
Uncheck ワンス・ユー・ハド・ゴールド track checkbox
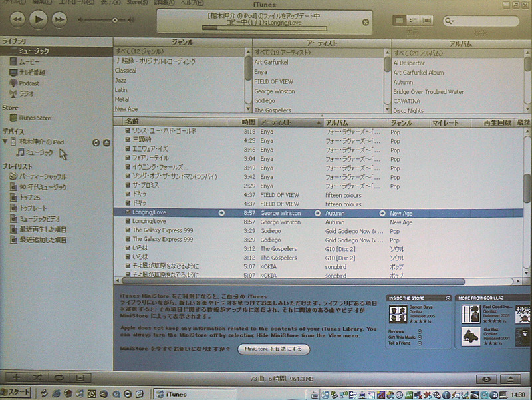point(128,130)
